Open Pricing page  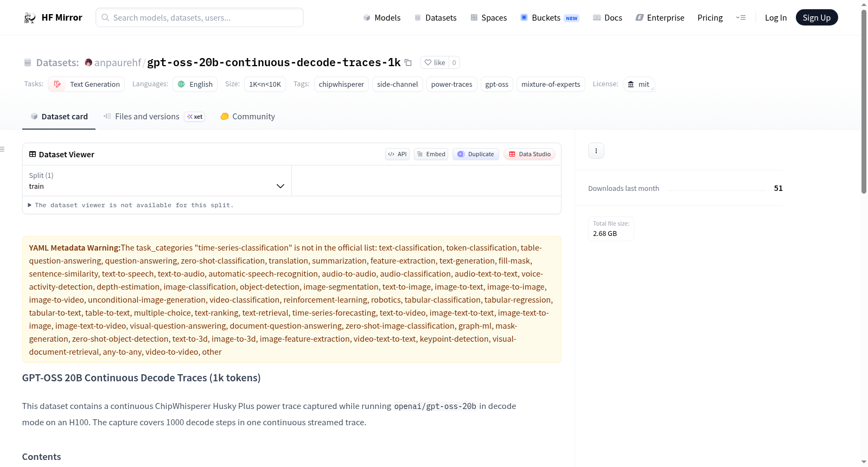click(x=710, y=18)
